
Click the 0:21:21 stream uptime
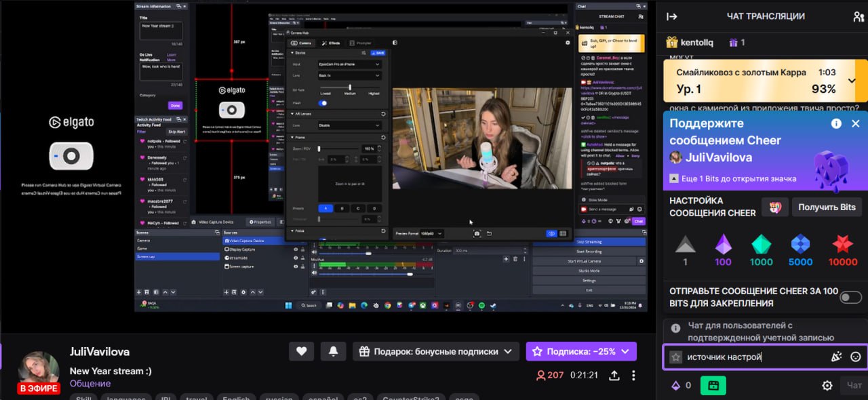coord(584,375)
